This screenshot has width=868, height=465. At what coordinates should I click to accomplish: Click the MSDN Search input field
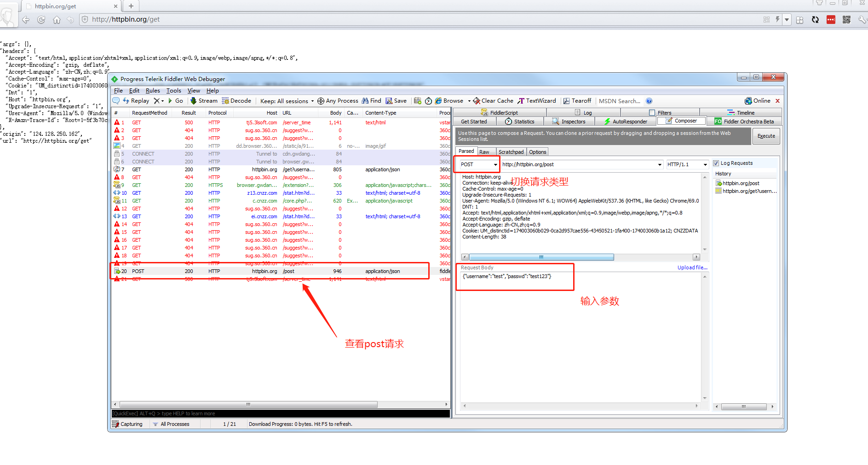click(x=620, y=101)
